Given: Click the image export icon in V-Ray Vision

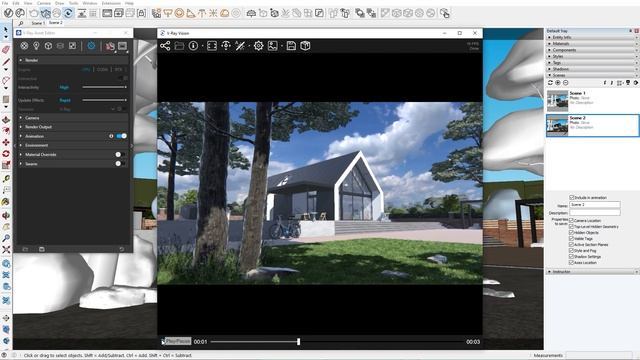Looking at the screenshot, I should click(x=273, y=46).
